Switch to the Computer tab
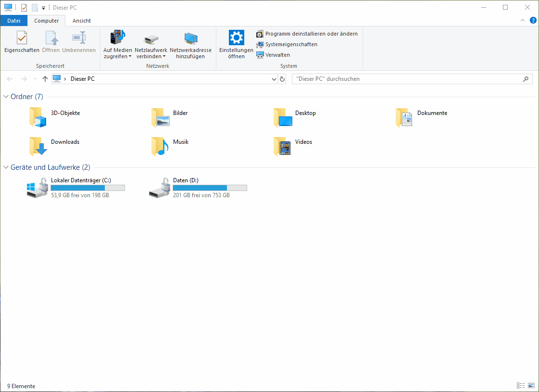Image resolution: width=539 pixels, height=392 pixels. point(47,21)
